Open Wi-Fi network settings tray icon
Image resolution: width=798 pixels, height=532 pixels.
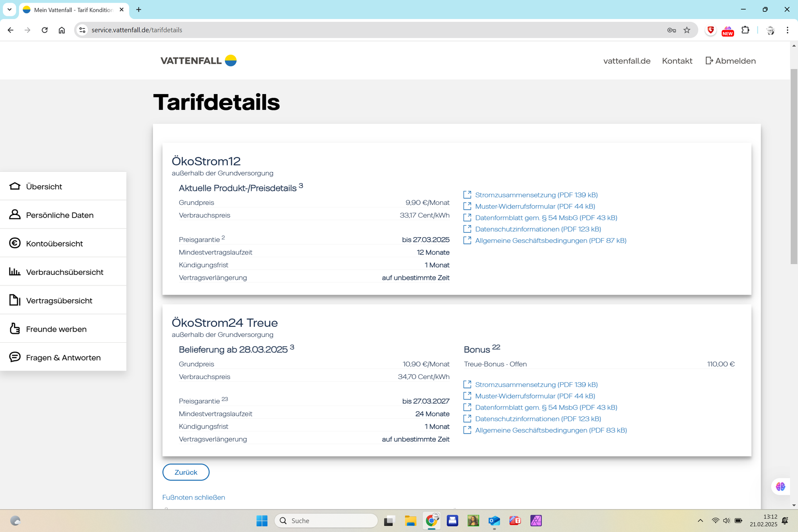pos(715,520)
